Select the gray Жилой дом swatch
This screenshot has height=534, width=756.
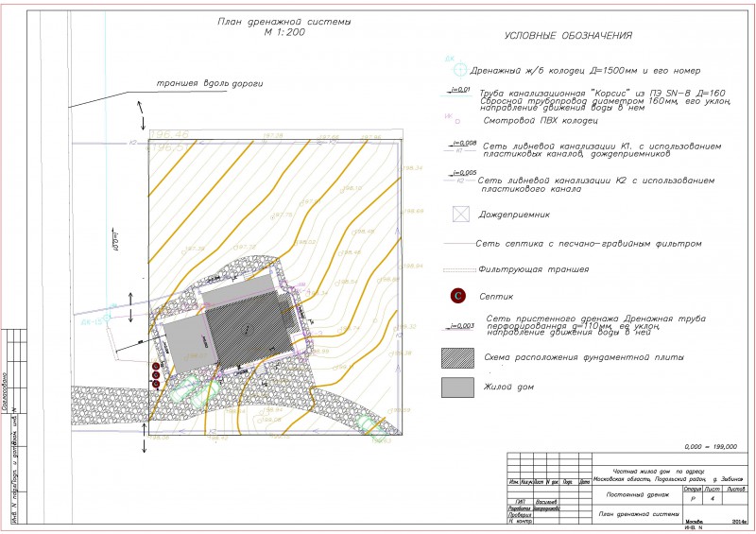(x=457, y=388)
